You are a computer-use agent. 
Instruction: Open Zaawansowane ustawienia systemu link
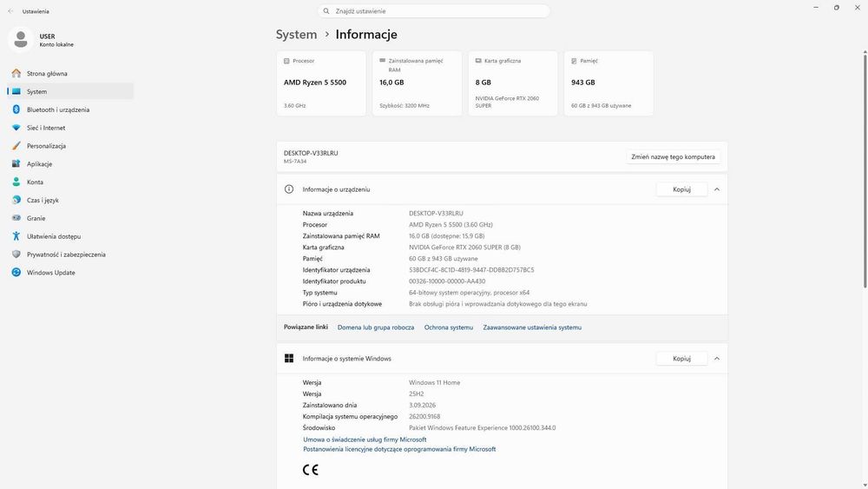(532, 327)
